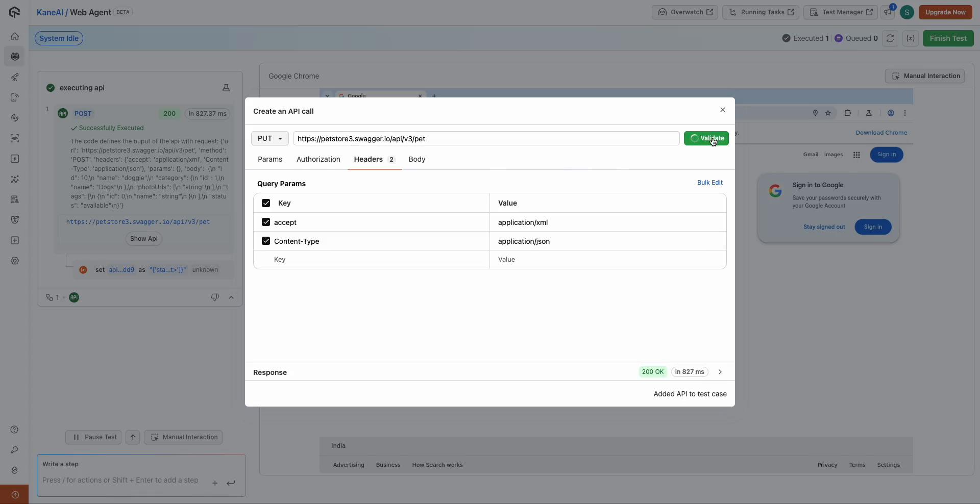Click the Validate button
This screenshot has width=980, height=504.
coord(706,138)
